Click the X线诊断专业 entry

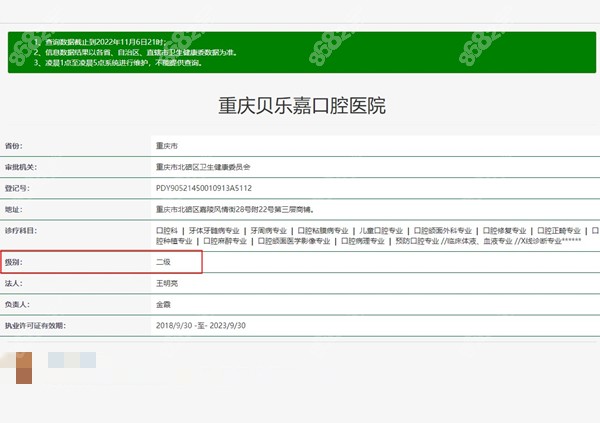tap(541, 241)
